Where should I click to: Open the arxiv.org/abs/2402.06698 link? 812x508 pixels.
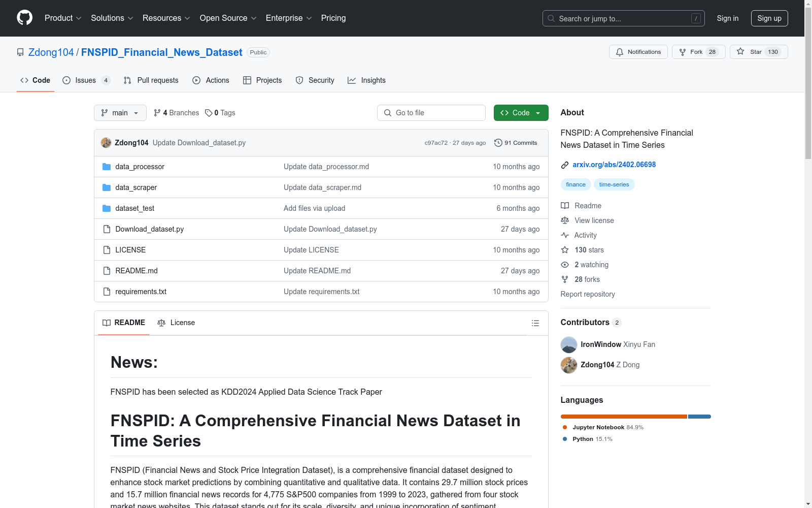click(614, 165)
